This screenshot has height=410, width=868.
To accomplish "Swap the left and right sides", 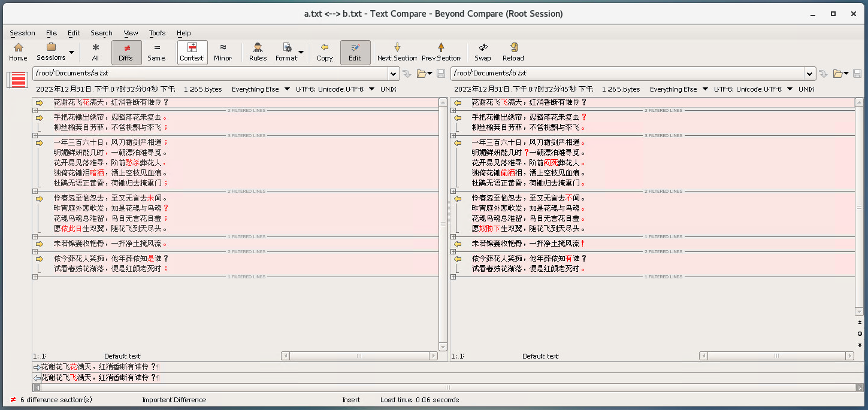I will [483, 52].
